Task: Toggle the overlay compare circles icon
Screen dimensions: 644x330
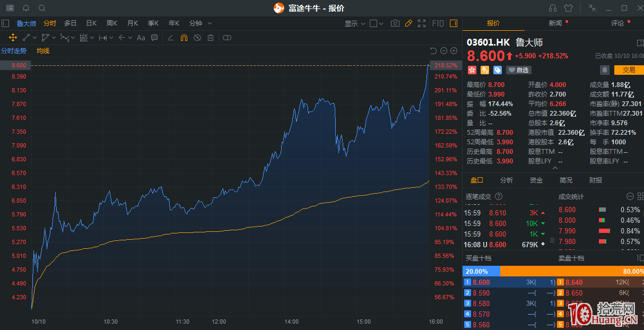Action: 227,38
